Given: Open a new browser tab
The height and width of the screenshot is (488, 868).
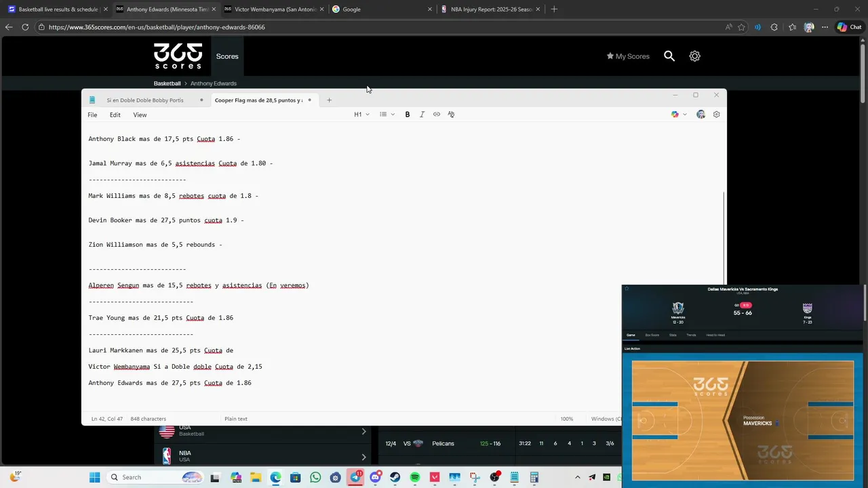Looking at the screenshot, I should point(554,9).
